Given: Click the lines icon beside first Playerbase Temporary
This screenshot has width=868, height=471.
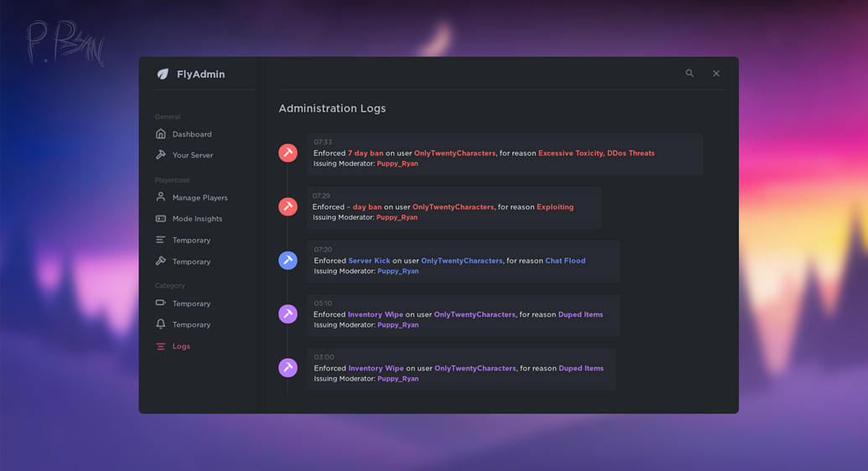Looking at the screenshot, I should click(160, 240).
